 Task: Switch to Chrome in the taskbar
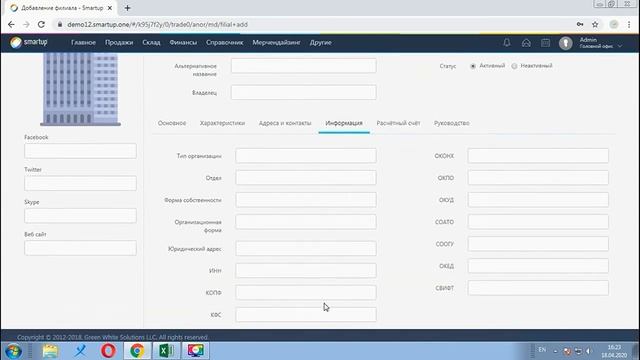pos(137,351)
